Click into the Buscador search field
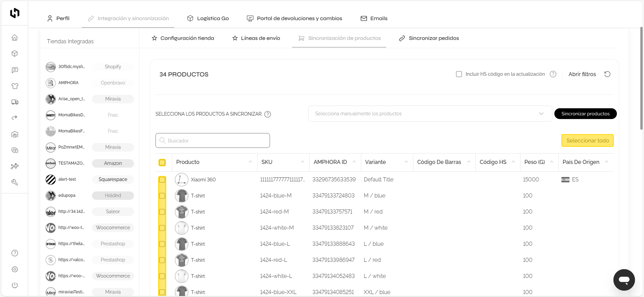The height and width of the screenshot is (297, 644). coord(213,140)
